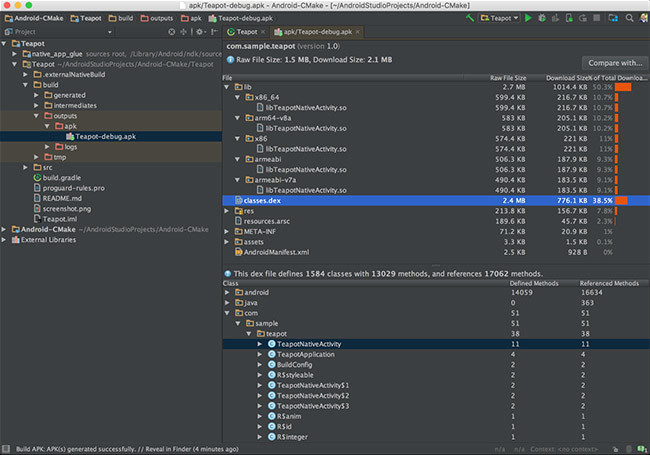
Task: Click the build breadcrumb in navigation bar
Action: pos(121,18)
